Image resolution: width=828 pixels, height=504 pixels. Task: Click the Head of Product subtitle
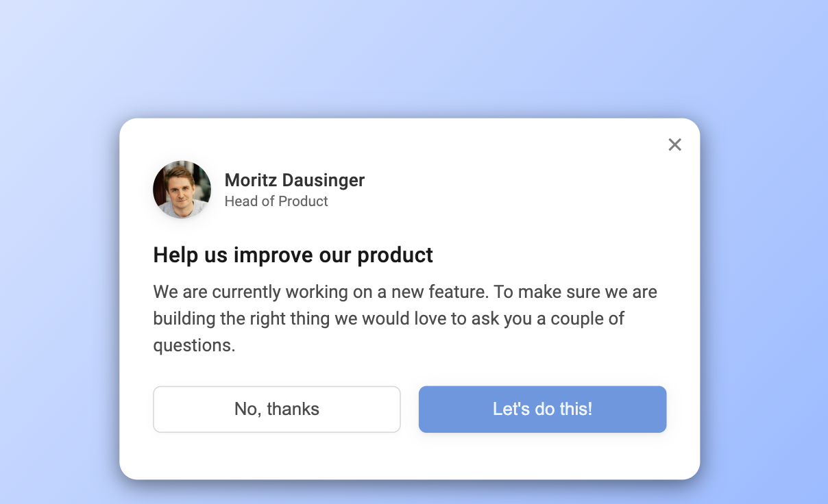(276, 201)
